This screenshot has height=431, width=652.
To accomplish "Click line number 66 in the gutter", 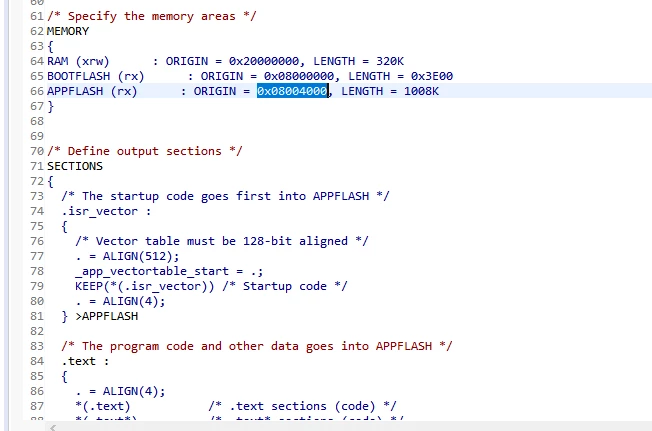I will coord(37,91).
